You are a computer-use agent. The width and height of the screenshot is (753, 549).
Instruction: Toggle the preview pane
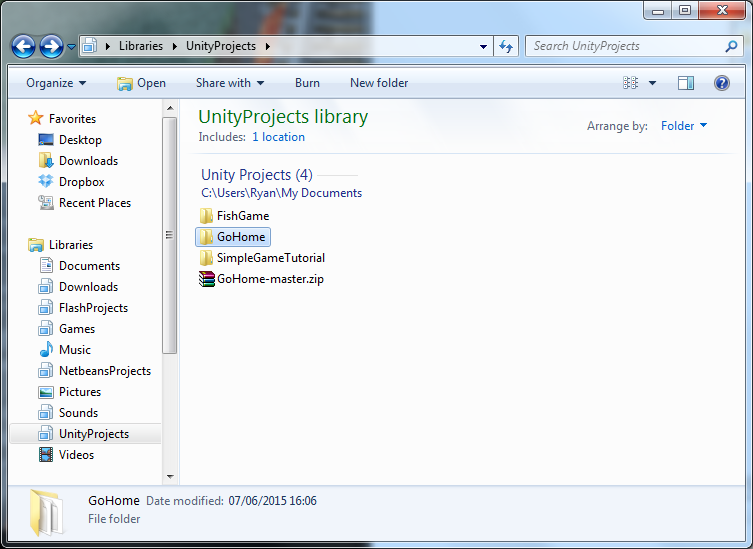(x=686, y=83)
